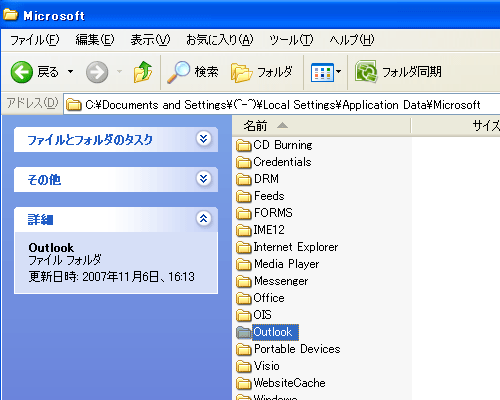Click the 詳細 header text
This screenshot has width=500, height=400.
click(x=40, y=220)
